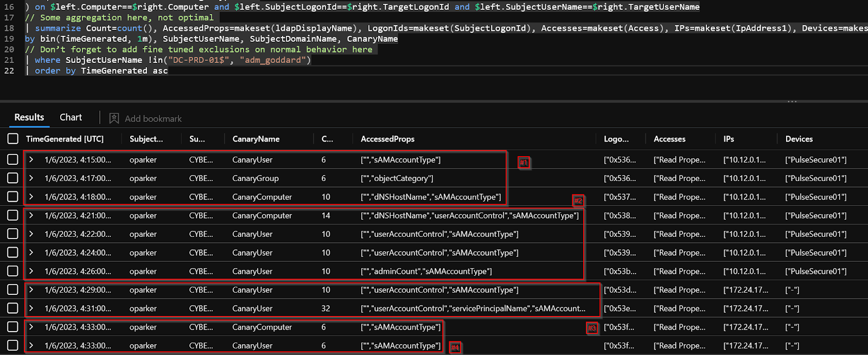The height and width of the screenshot is (355, 868).
Task: Sort by IPs column header
Action: tap(729, 139)
